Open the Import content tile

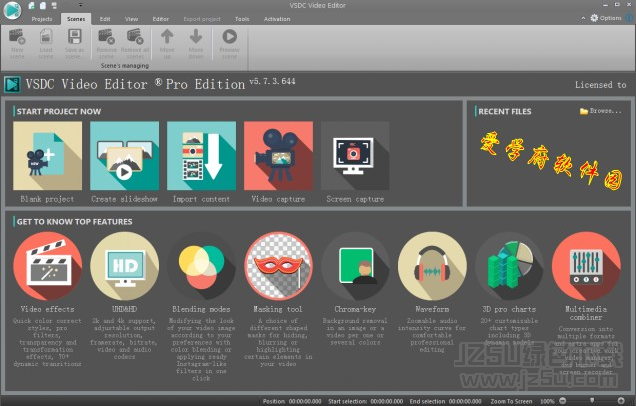tap(202, 156)
